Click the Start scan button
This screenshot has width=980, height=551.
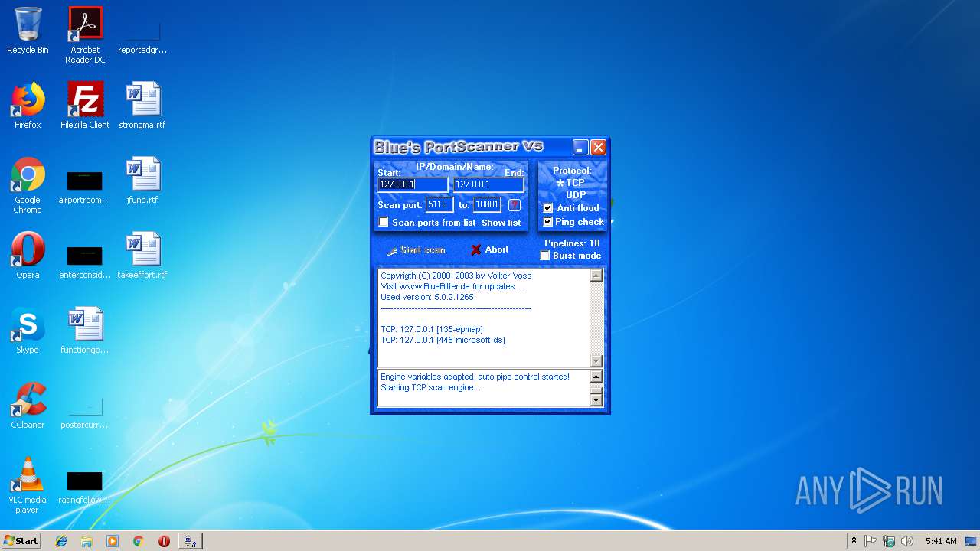tap(416, 250)
